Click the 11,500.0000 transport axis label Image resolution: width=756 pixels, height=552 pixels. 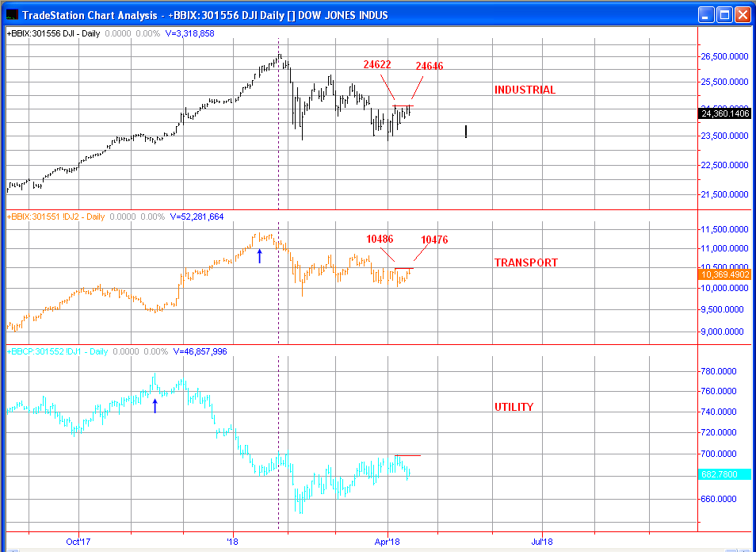724,229
